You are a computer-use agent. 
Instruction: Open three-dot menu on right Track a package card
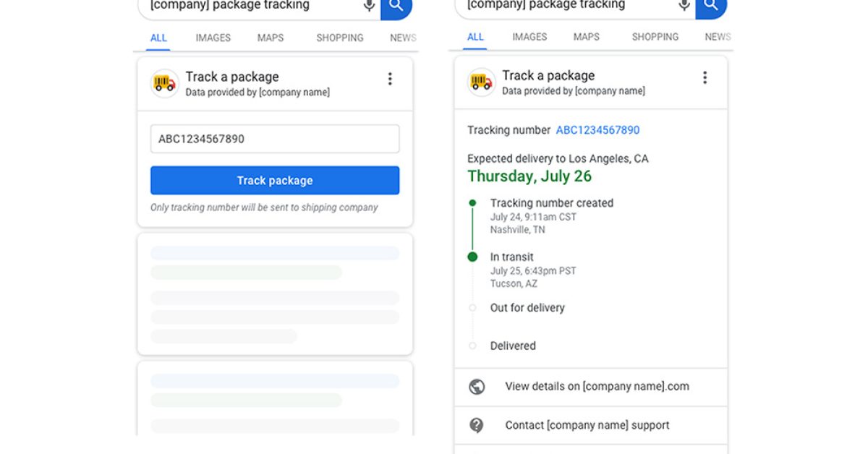pyautogui.click(x=705, y=77)
